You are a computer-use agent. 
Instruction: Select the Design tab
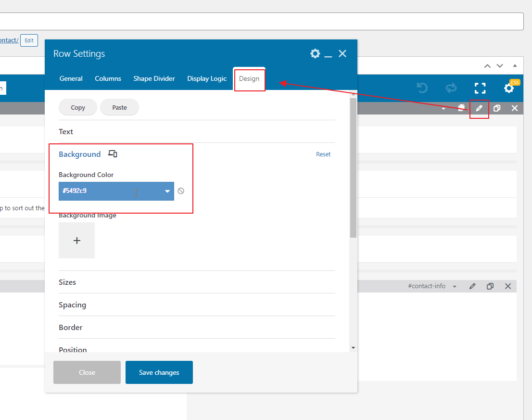point(249,79)
